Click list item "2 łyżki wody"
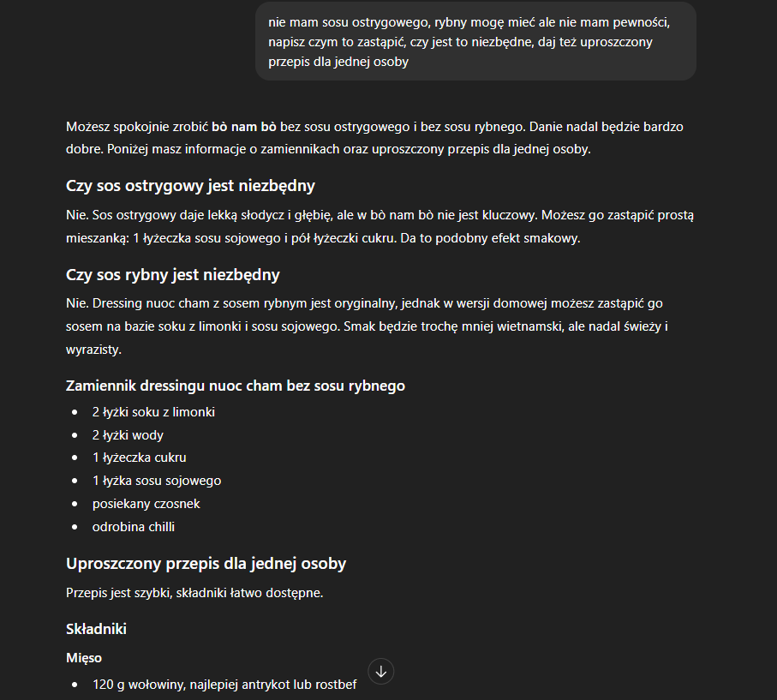This screenshot has height=700, width=777. (128, 435)
